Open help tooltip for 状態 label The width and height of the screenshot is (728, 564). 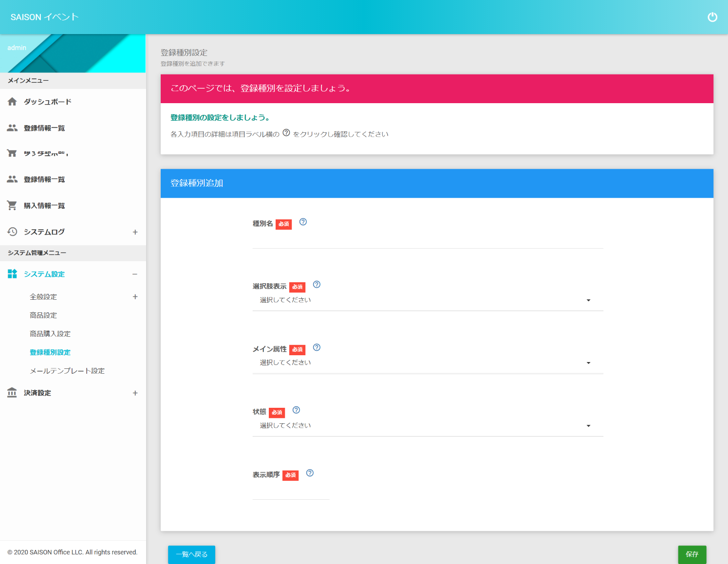[296, 410]
